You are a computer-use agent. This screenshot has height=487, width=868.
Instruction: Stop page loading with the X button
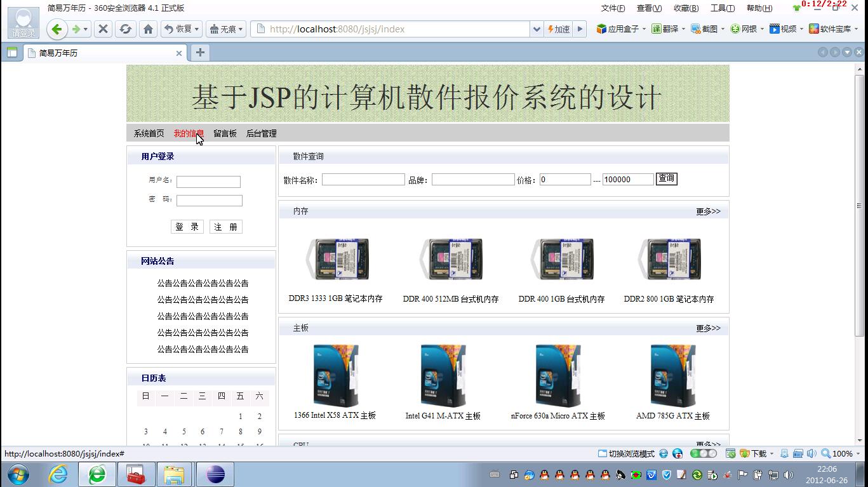pyautogui.click(x=103, y=29)
